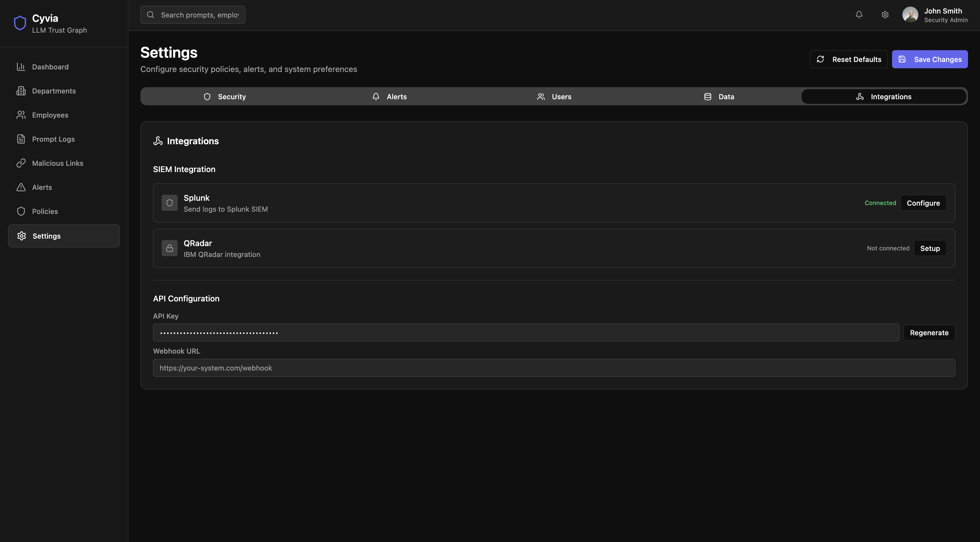980x542 pixels.
Task: Open Employees page from sidebar
Action: click(x=50, y=115)
